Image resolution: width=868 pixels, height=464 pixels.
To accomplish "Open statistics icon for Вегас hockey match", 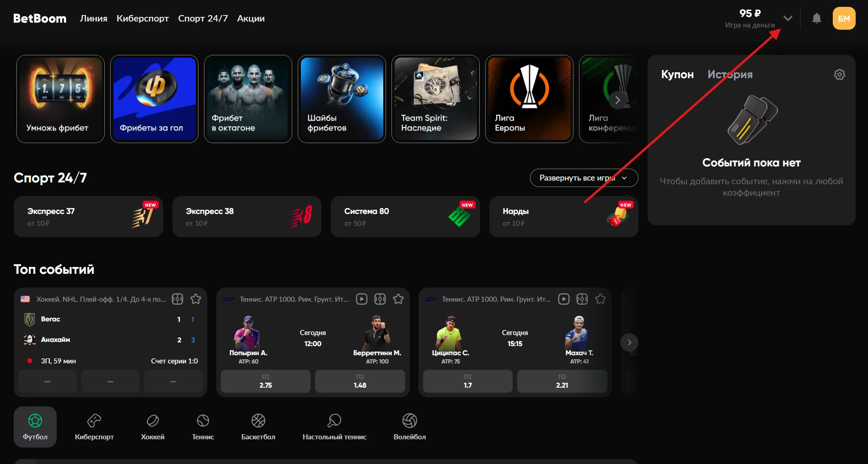I will click(x=177, y=299).
